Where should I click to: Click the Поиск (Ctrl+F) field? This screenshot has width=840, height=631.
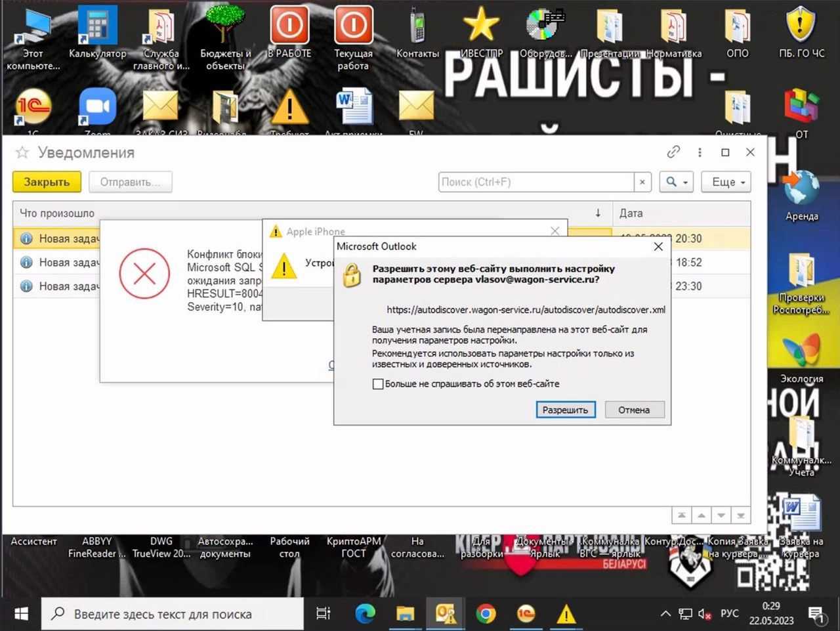pyautogui.click(x=536, y=182)
